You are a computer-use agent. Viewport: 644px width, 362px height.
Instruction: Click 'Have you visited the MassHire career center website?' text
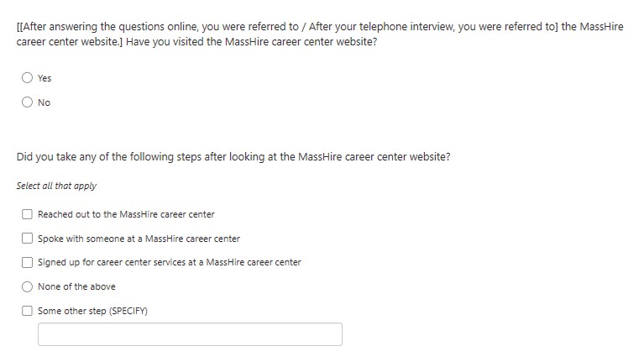tap(251, 42)
